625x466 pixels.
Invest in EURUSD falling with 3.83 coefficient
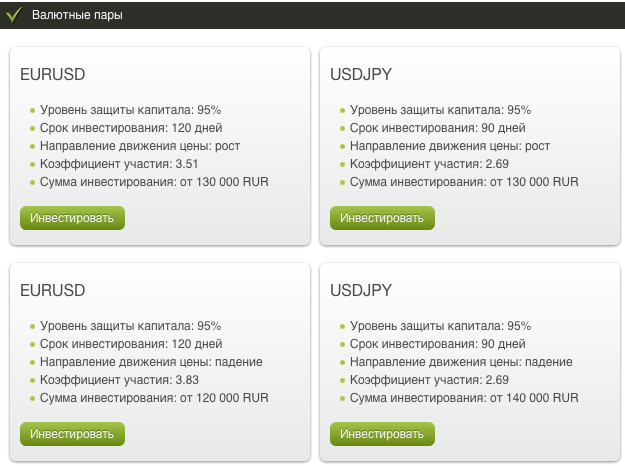click(x=72, y=434)
